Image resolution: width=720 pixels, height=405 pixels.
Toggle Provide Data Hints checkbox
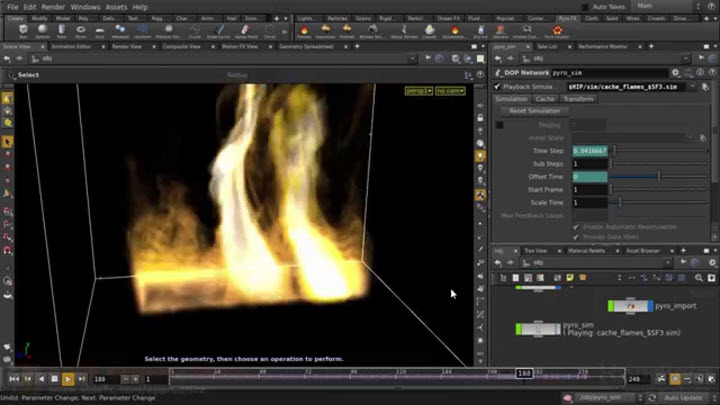coord(575,237)
